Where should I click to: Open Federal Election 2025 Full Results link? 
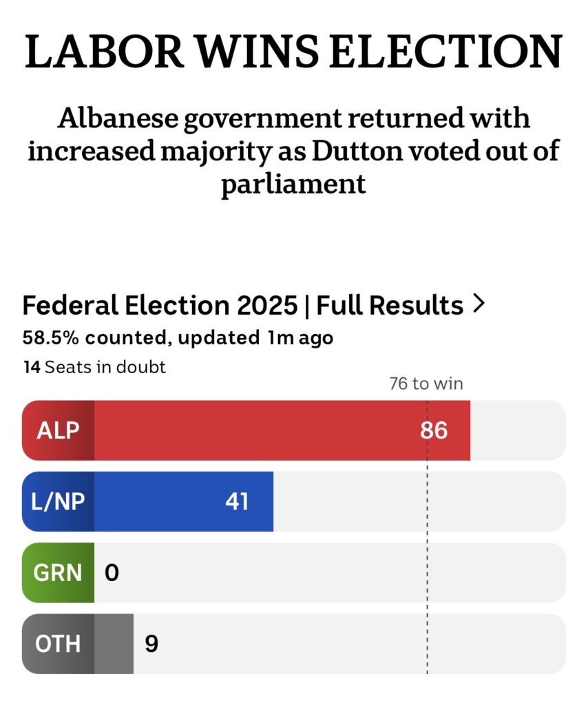253,305
